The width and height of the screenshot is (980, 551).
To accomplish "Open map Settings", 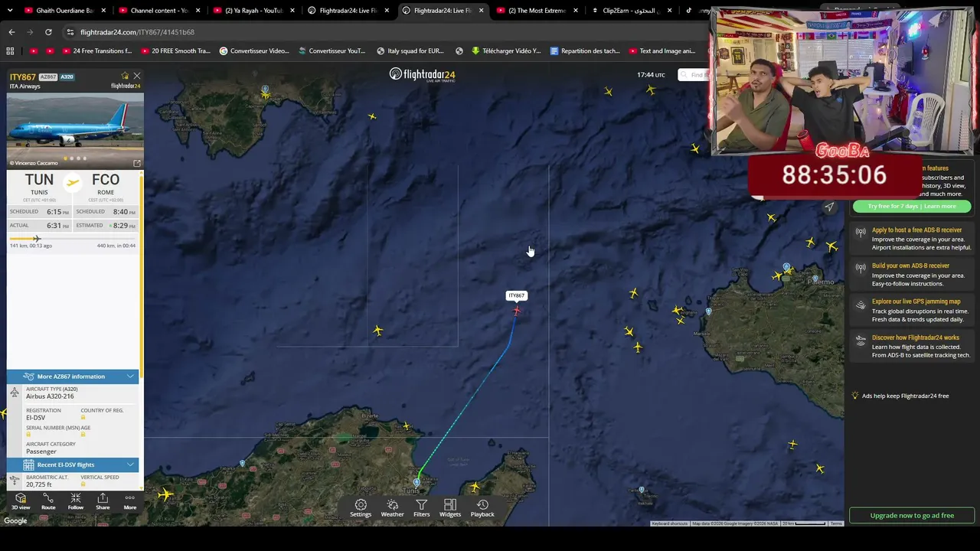I will pos(361,508).
